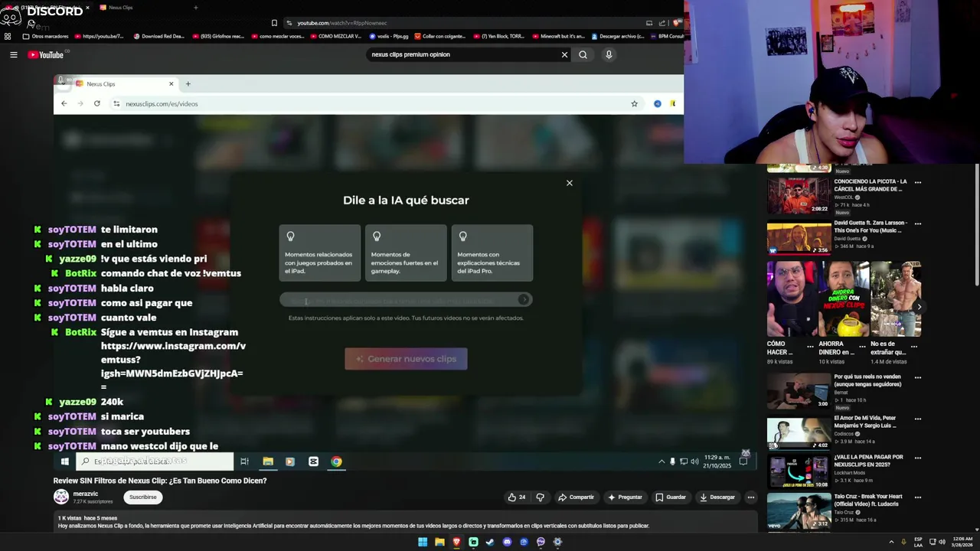
Task: Open the YouTube hamburger guide menu
Action: [x=13, y=54]
